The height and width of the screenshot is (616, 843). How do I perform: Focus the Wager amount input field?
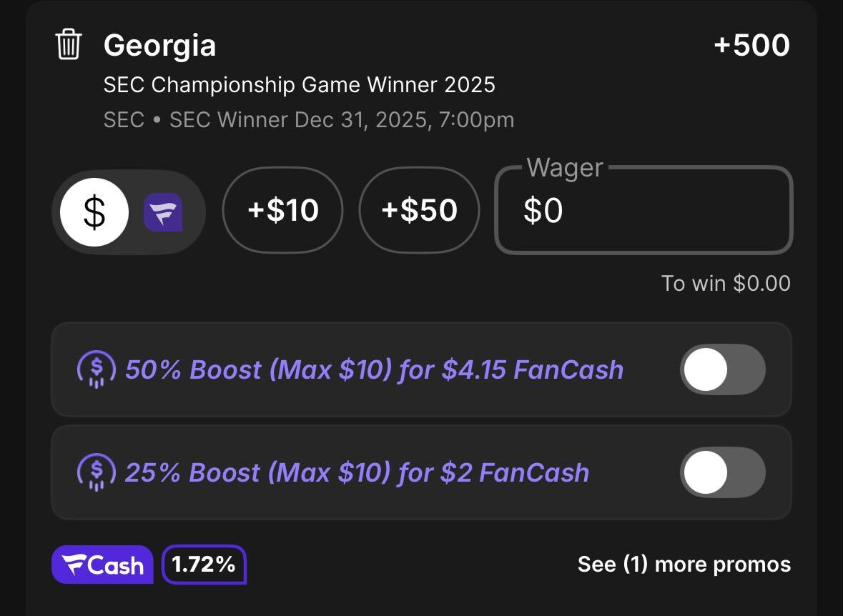(644, 211)
